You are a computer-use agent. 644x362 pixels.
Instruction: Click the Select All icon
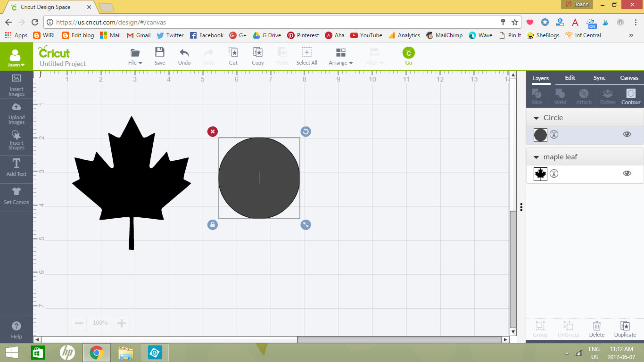(307, 56)
